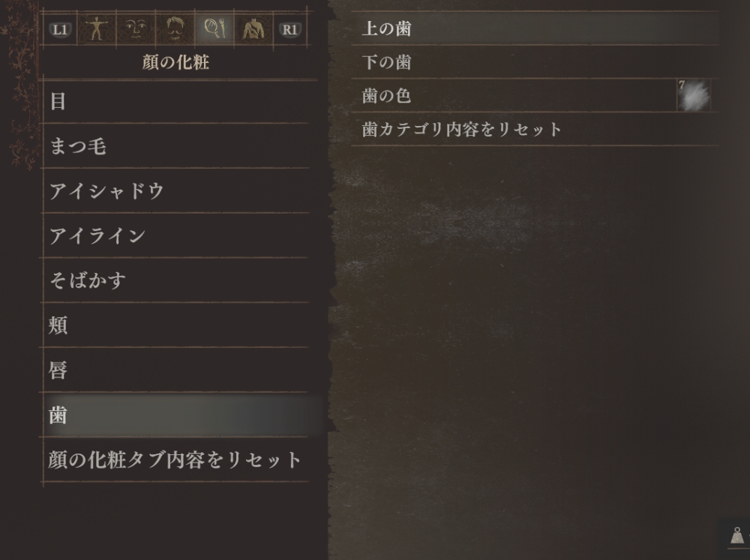Open the まつ毛 eyelashes category

pos(175,146)
